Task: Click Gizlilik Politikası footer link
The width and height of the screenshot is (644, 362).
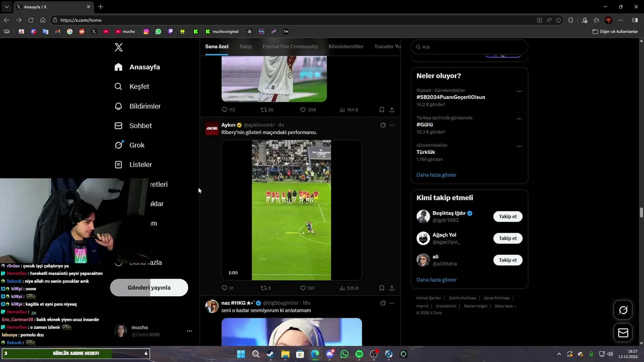Action: coord(463,298)
